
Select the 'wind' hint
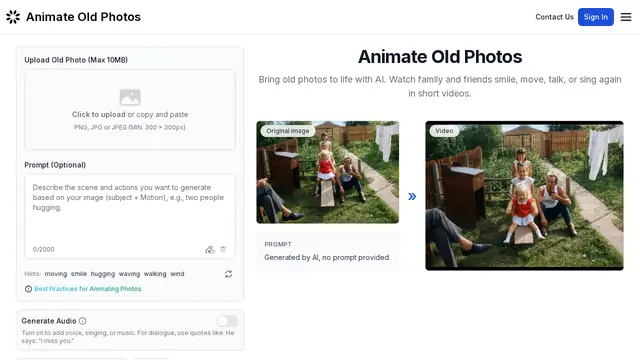[177, 274]
